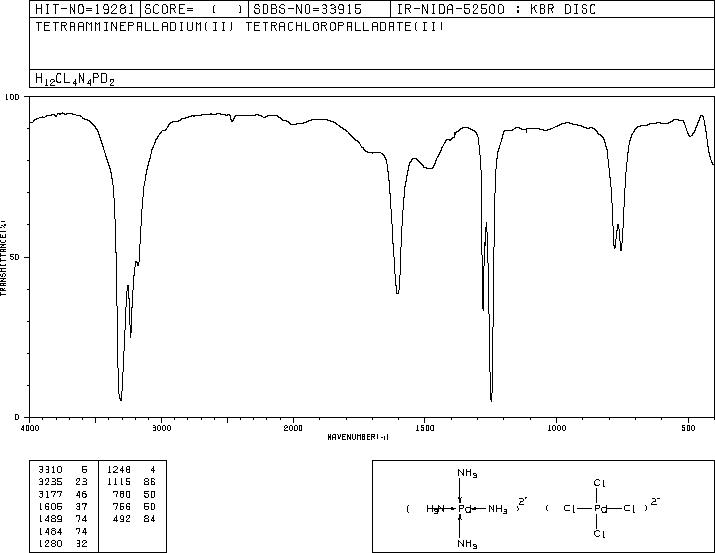The image size is (715, 553).
Task: Click the bottom NH3 ligand in the structure
Action: [x=467, y=544]
